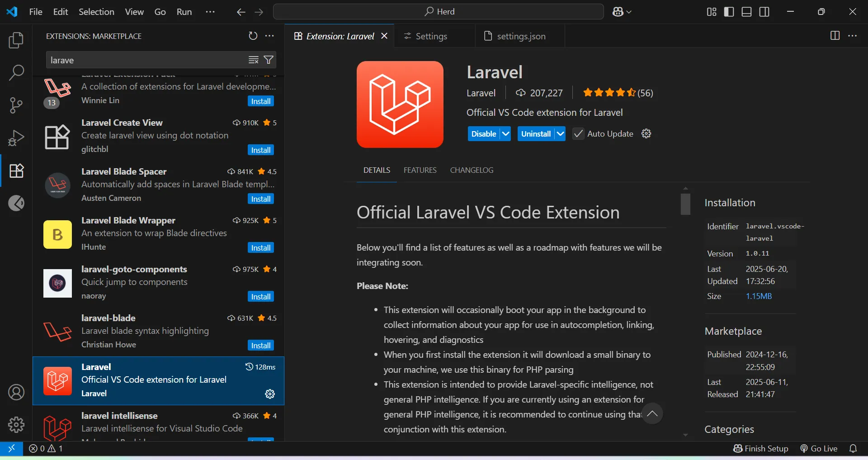Open the Selection menu
The image size is (868, 460).
point(96,12)
